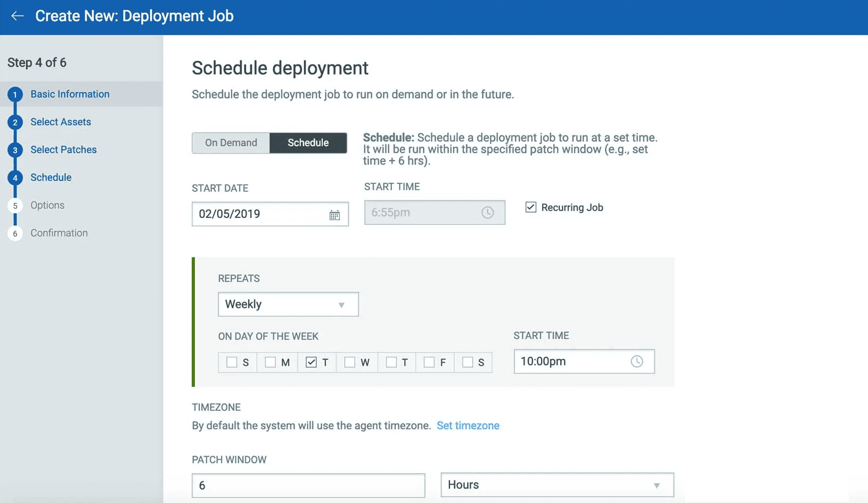Screen dimensions: 868x503
Task: Click step 5 circle icon in sidebar
Action: point(15,206)
